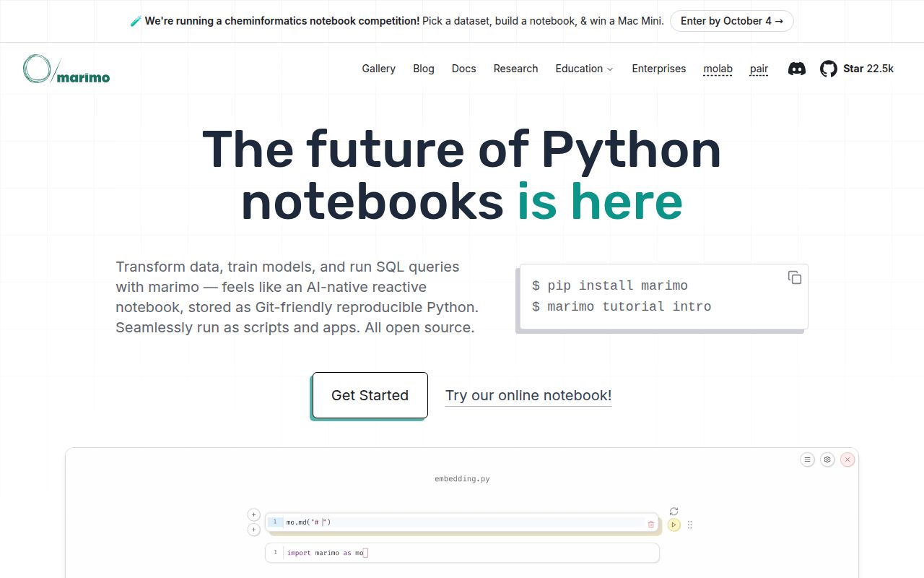
Task: Click the 'Transform data, train models' paragraph
Action: pos(297,297)
